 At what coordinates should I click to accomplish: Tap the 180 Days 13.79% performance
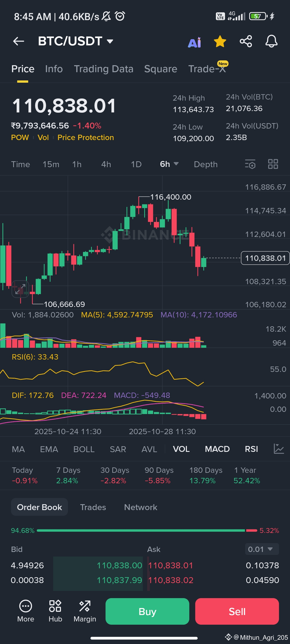[206, 475]
